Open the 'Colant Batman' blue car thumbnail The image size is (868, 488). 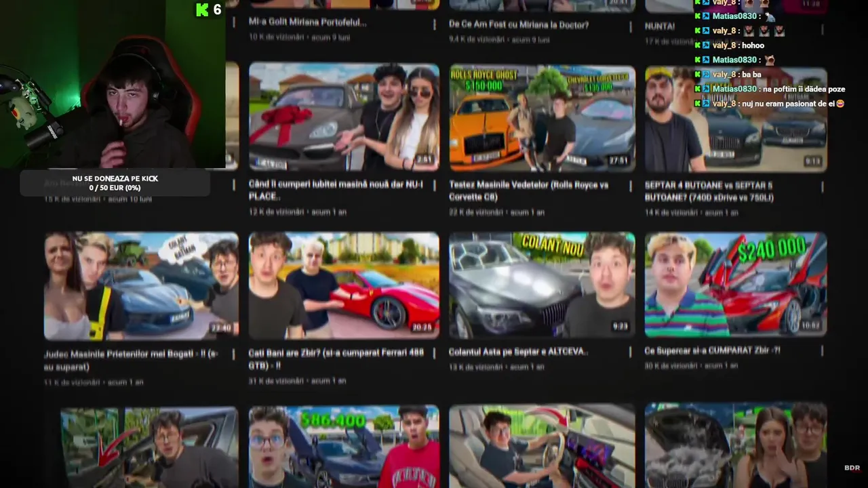pos(141,285)
